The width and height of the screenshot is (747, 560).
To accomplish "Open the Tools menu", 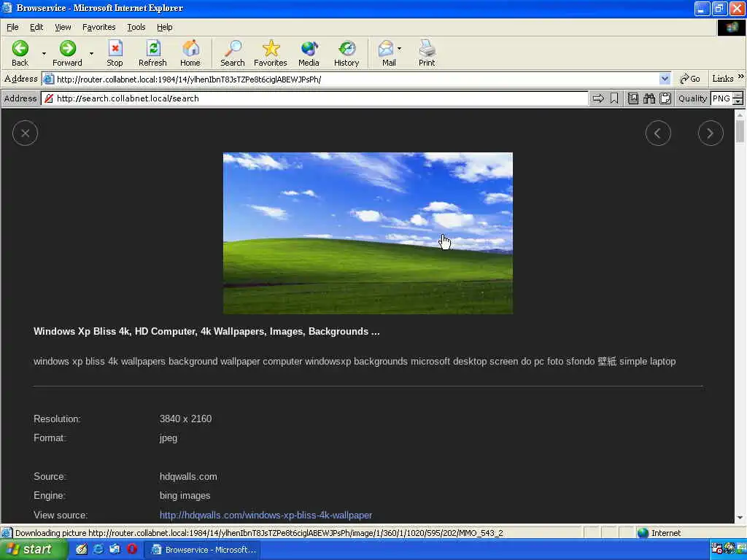I will 136,27.
